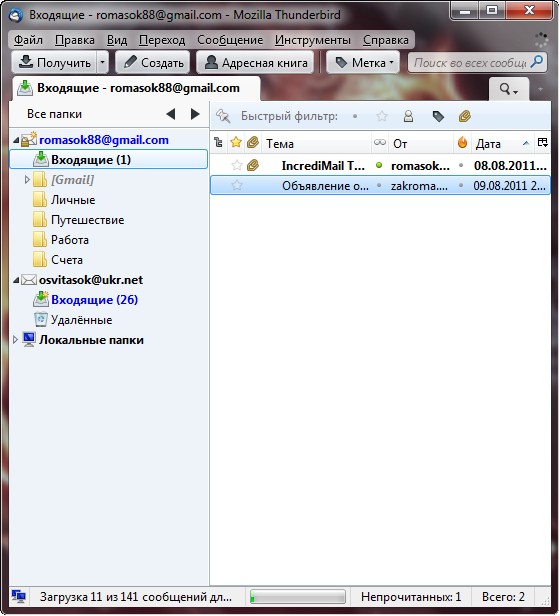Collapse the romasok88@gmail.com account
The height and width of the screenshot is (616, 560).
(16, 140)
